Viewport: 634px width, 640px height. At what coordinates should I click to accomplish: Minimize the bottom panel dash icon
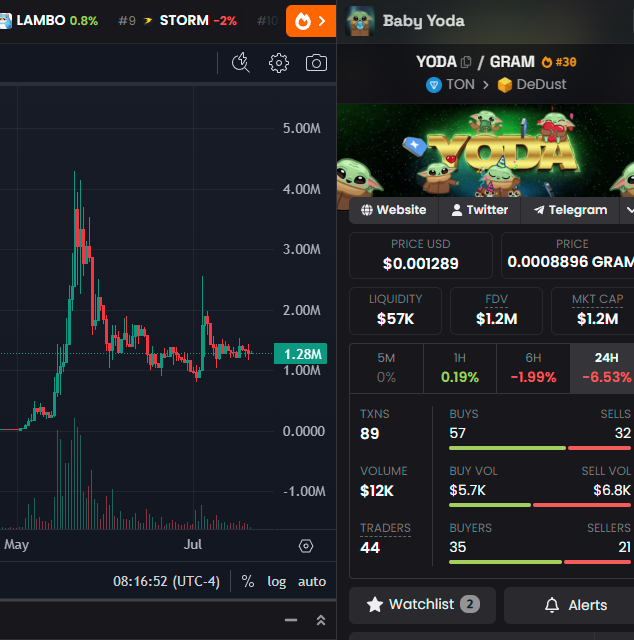[x=291, y=620]
